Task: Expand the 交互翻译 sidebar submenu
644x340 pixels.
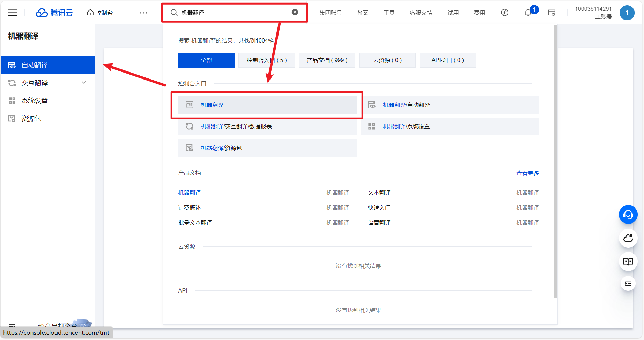Action: [x=84, y=83]
